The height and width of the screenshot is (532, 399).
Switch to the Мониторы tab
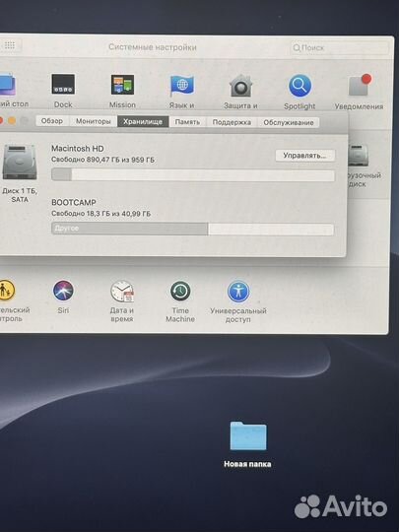click(x=94, y=121)
